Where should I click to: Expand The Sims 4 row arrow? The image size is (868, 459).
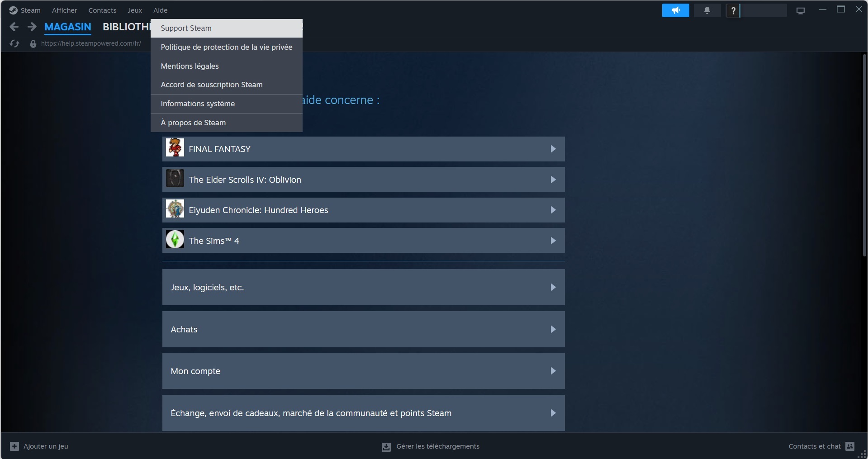553,241
